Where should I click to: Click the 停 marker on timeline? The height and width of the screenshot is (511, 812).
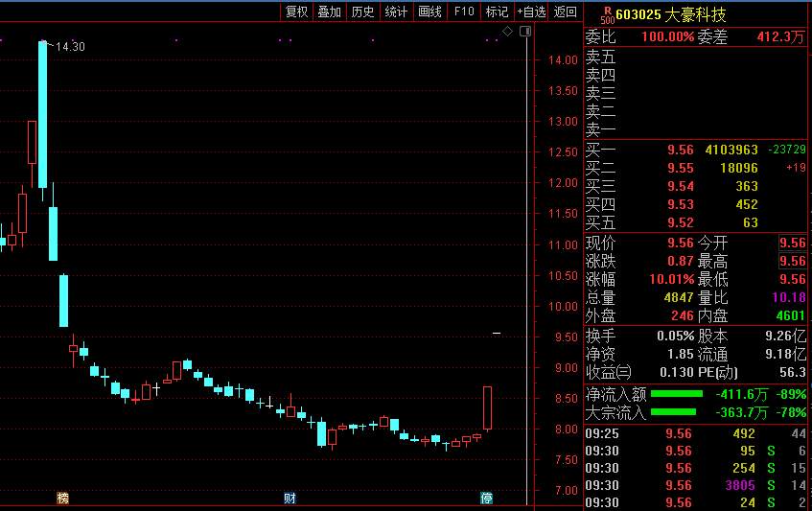tap(486, 498)
